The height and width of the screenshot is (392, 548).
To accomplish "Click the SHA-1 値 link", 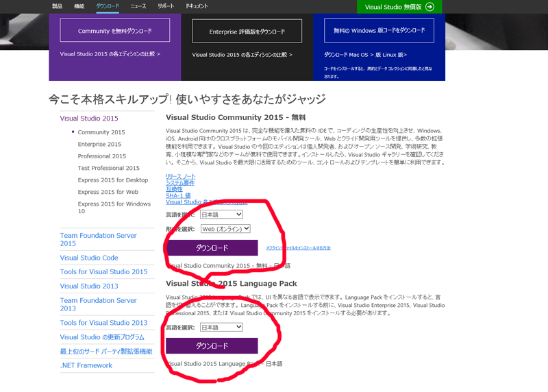I will pyautogui.click(x=177, y=196).
